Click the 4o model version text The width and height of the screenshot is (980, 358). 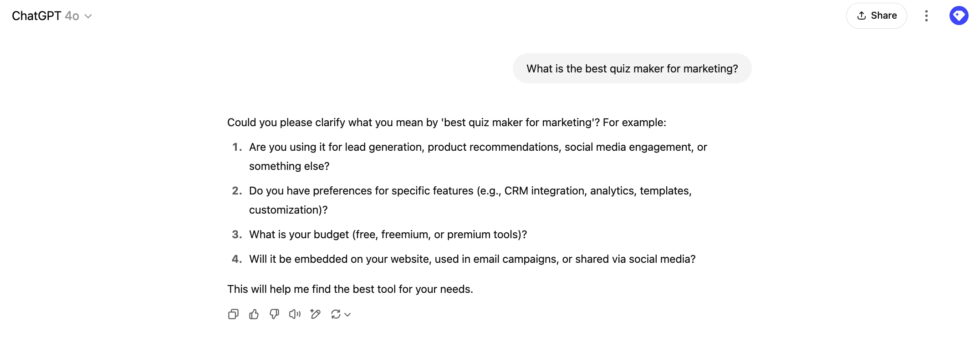pyautogui.click(x=71, y=15)
